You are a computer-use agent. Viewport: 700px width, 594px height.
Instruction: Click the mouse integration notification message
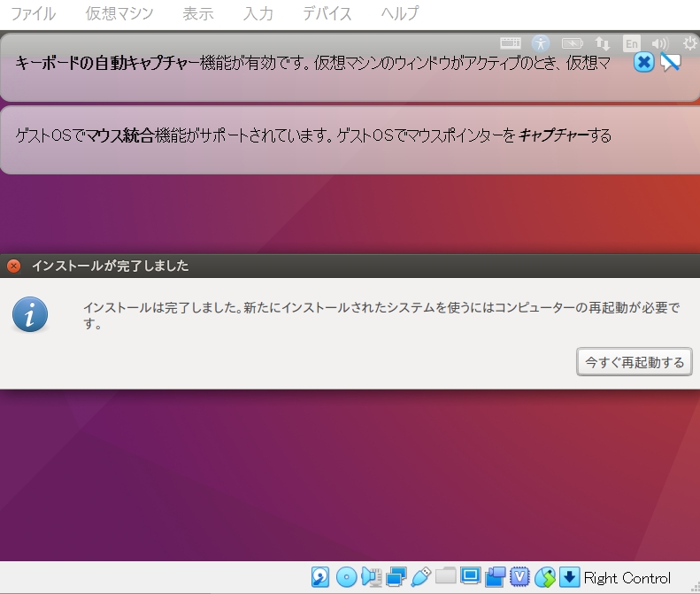click(x=313, y=135)
